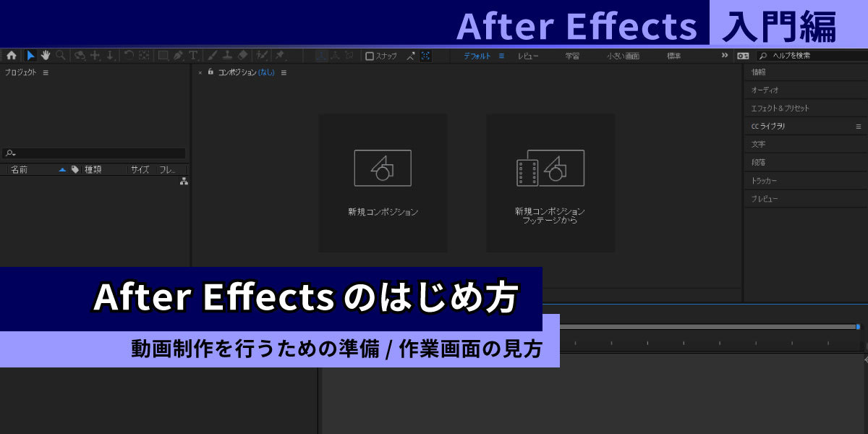Viewport: 868px width, 434px height.
Task: Open the CC ライブラリ panel menu
Action: pos(859,127)
